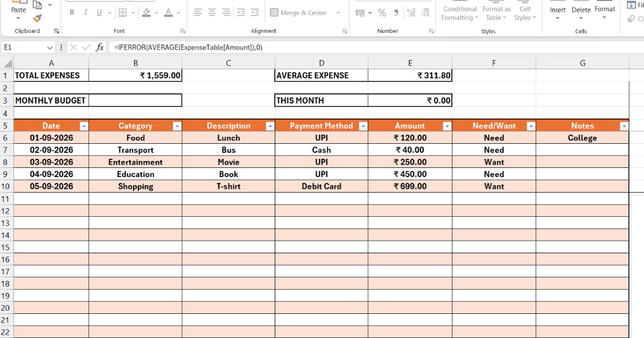Screen dimensions: 644x338
Task: Open Name Box dropdown arrow
Action: coord(50,47)
